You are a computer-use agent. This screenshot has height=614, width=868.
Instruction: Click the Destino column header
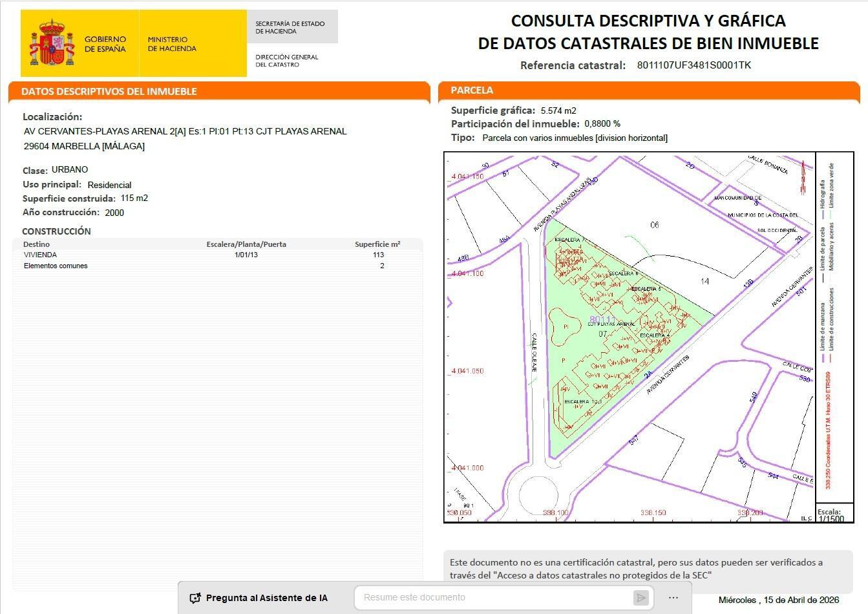click(36, 244)
